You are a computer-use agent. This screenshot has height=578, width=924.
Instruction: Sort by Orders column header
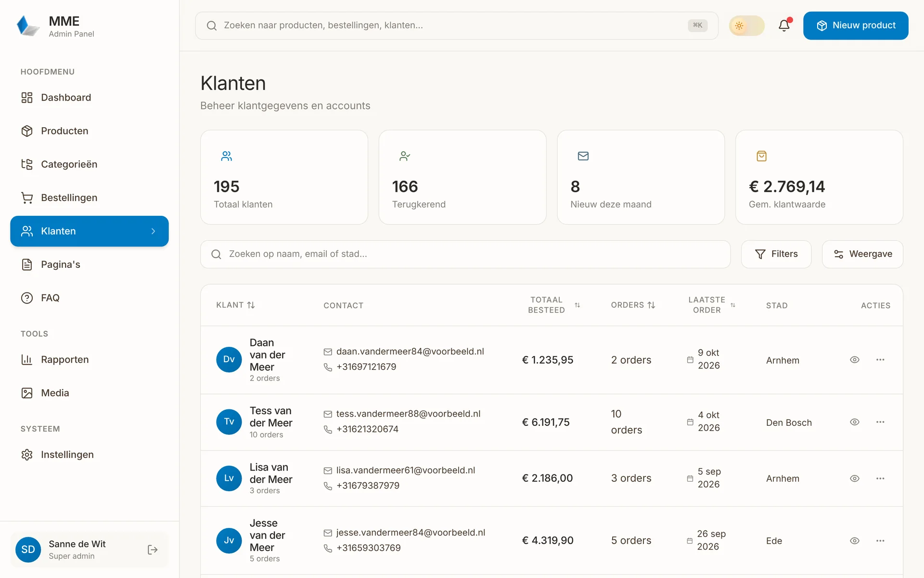(633, 305)
